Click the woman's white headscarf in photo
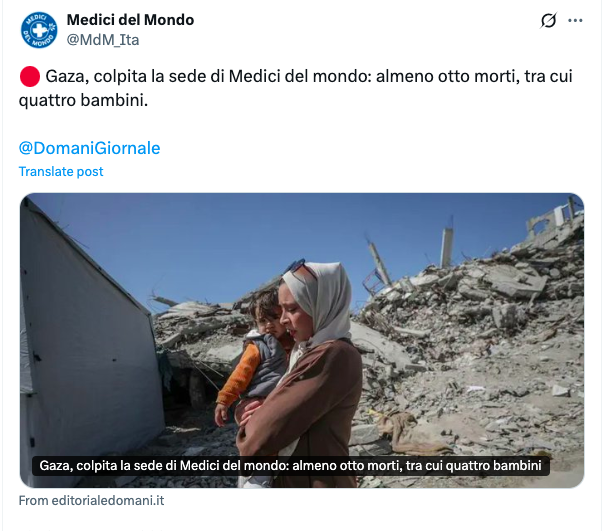Screen dimensions: 602x531 click(x=324, y=296)
